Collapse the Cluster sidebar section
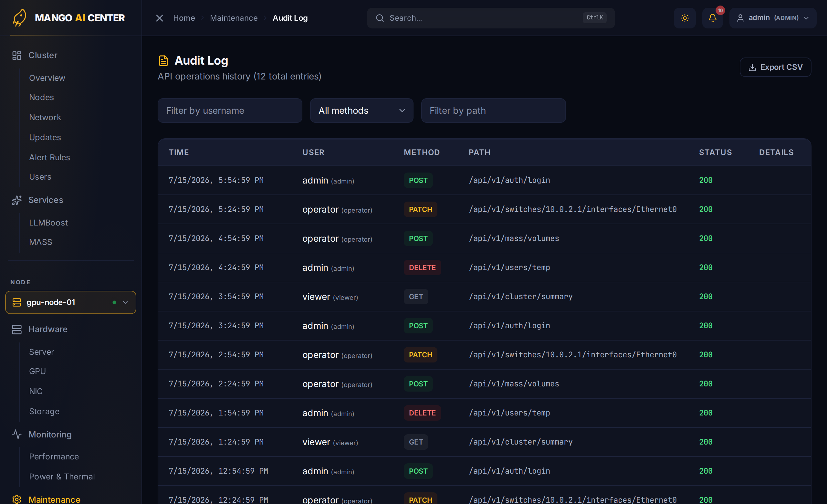 (x=43, y=55)
